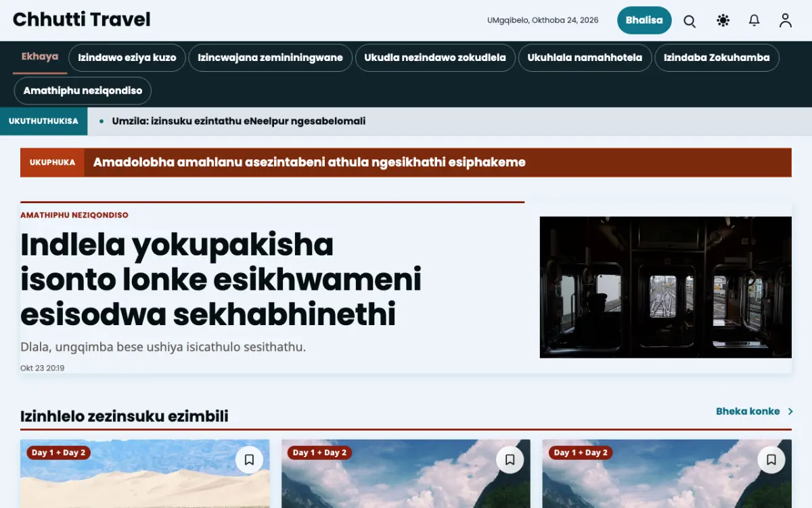The width and height of the screenshot is (812, 508).
Task: Click subtitle Dlala, ungqimba bese ushiya
Action: [163, 347]
